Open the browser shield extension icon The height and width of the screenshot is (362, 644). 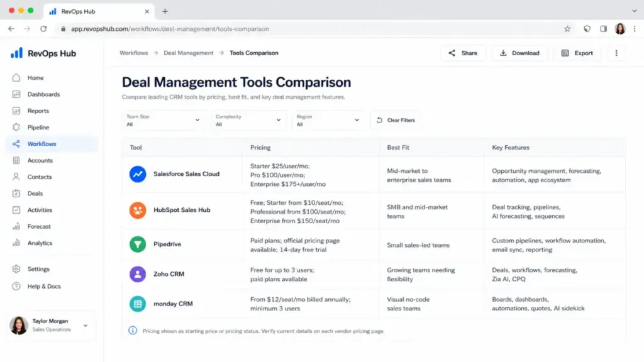[x=587, y=29]
